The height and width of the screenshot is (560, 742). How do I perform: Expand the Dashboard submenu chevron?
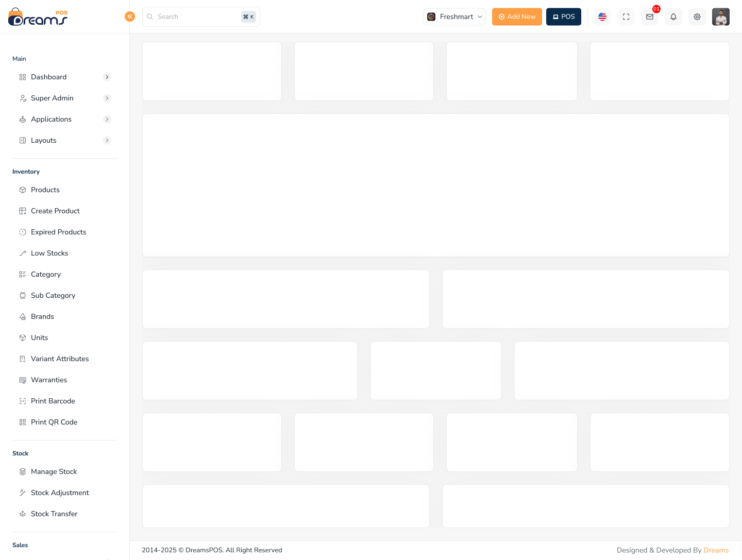point(107,77)
